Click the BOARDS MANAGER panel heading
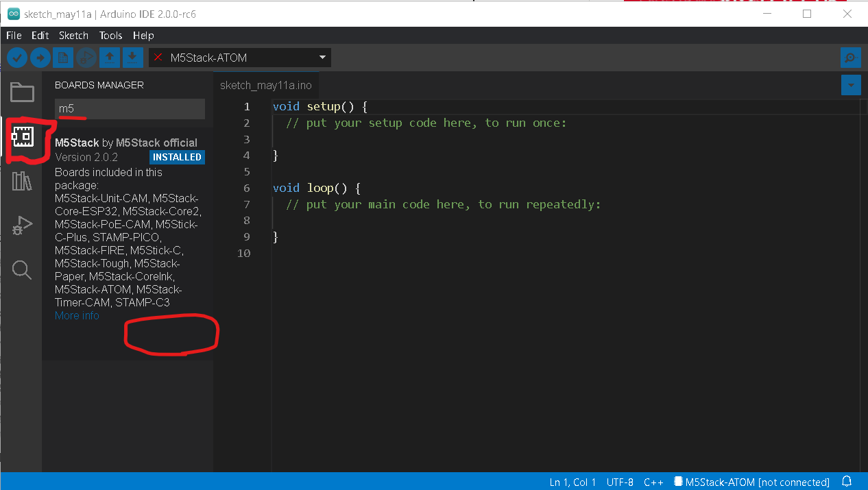 click(x=99, y=85)
